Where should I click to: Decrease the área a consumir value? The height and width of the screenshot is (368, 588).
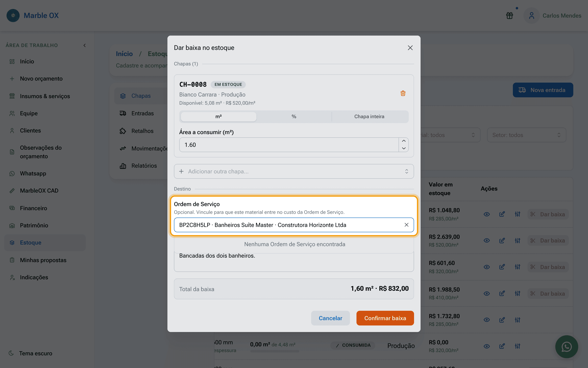click(x=404, y=148)
